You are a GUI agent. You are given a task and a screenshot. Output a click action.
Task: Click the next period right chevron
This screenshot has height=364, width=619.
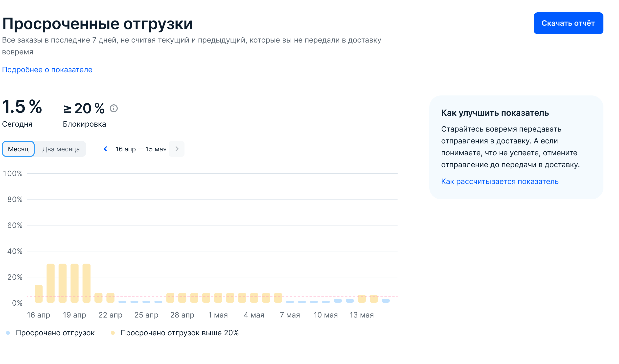[177, 149]
